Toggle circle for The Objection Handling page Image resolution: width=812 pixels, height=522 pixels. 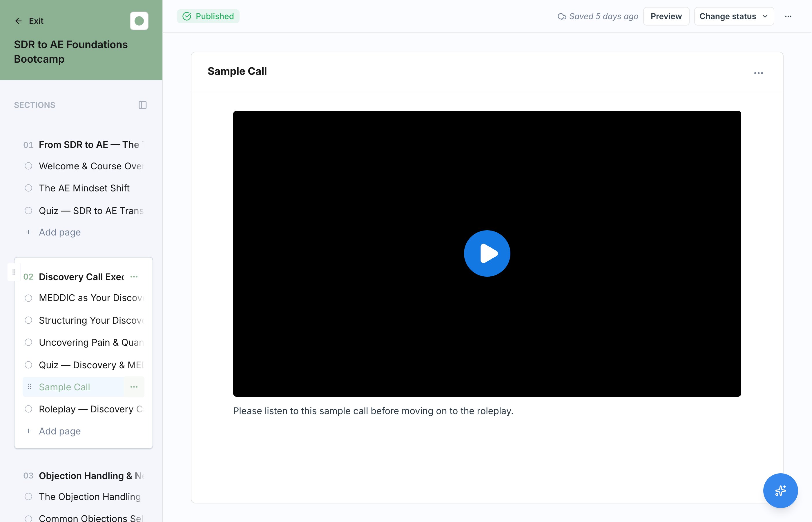[28, 496]
